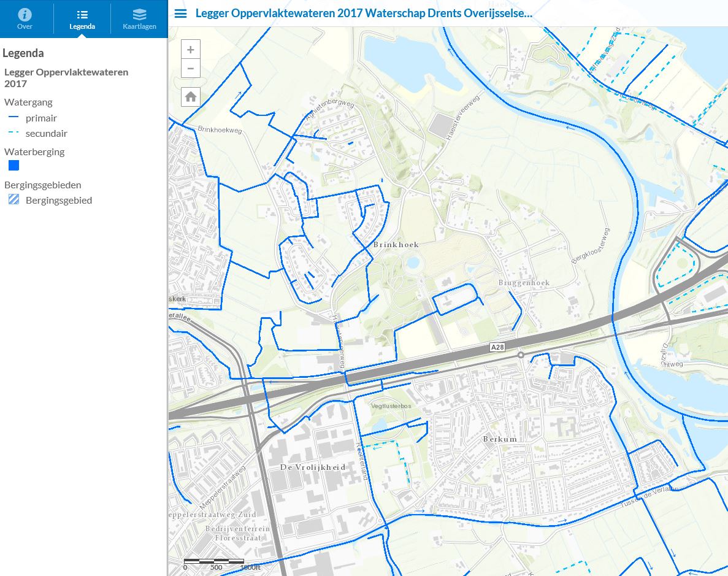Click 'Bedrijventerrein Floresstraat' map label
The height and width of the screenshot is (576, 728).
click(x=237, y=533)
